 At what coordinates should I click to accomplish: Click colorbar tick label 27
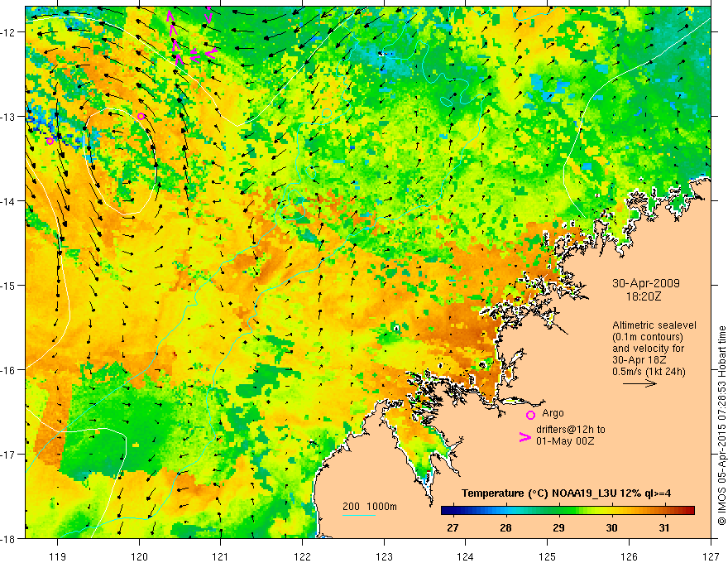tap(453, 527)
